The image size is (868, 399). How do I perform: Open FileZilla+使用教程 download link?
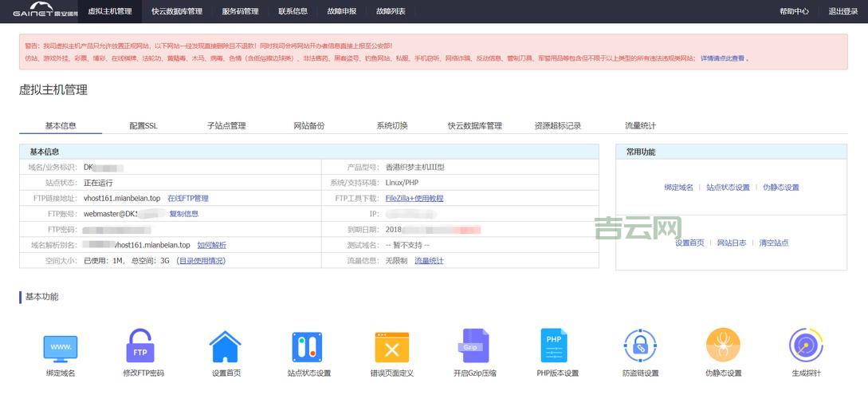[414, 199]
